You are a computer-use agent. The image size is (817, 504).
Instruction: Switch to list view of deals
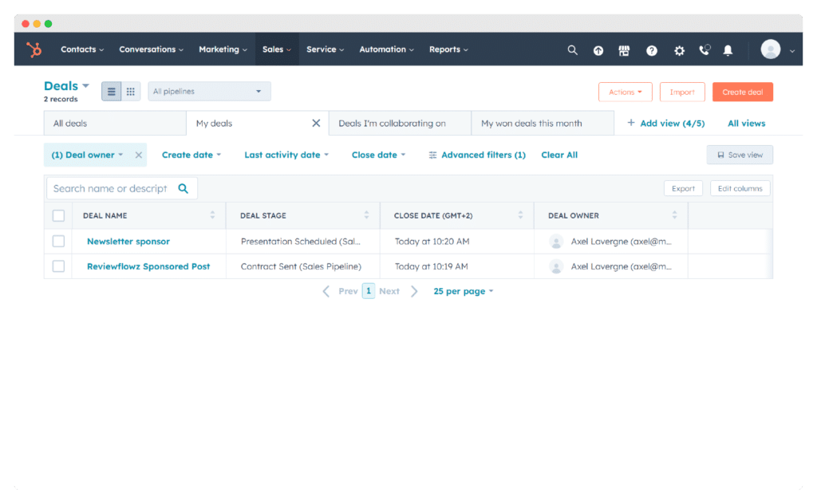111,91
